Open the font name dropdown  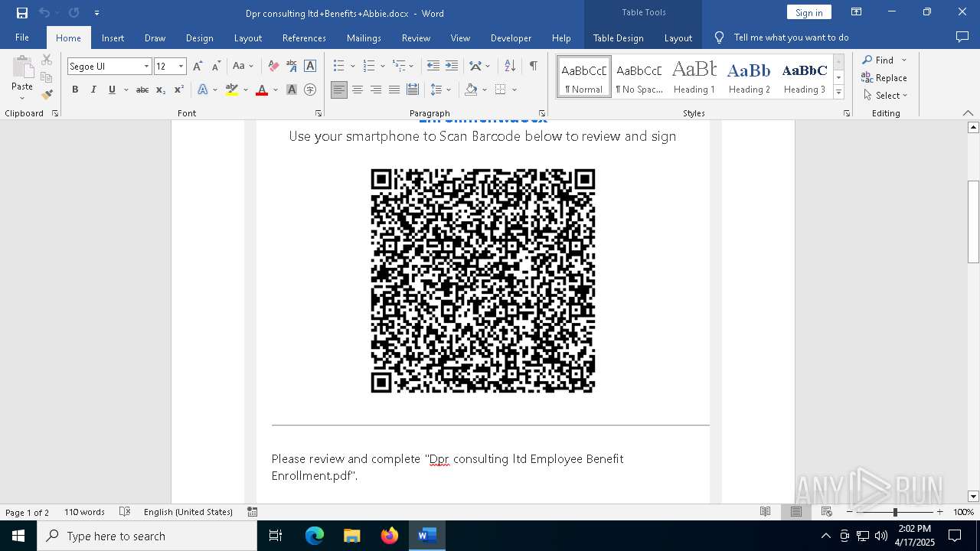click(x=146, y=67)
